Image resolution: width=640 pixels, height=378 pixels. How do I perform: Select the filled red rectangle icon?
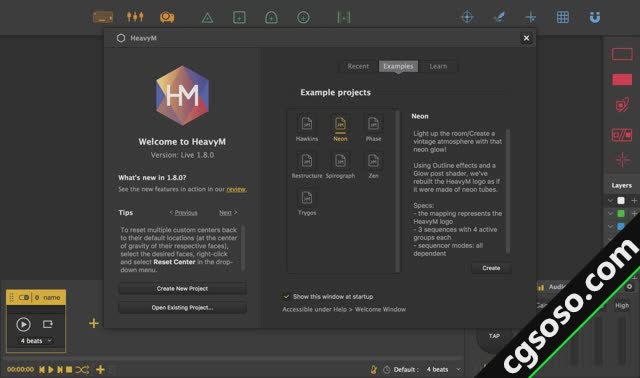coord(622,80)
